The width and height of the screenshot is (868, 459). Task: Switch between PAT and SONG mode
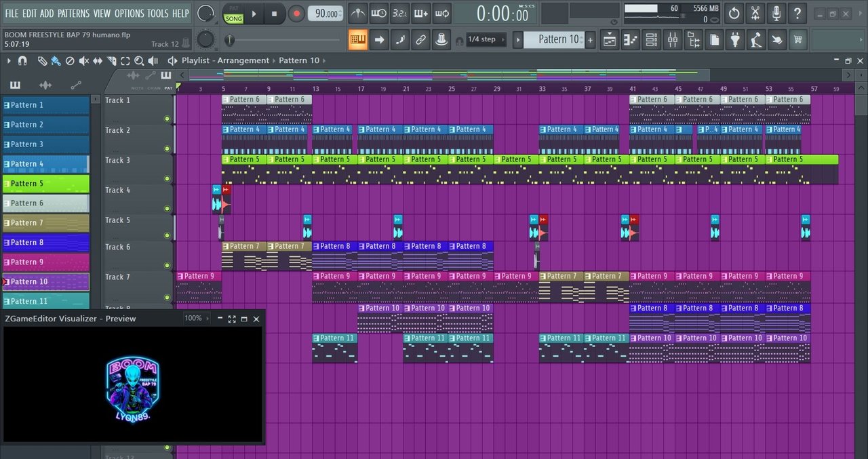click(233, 13)
